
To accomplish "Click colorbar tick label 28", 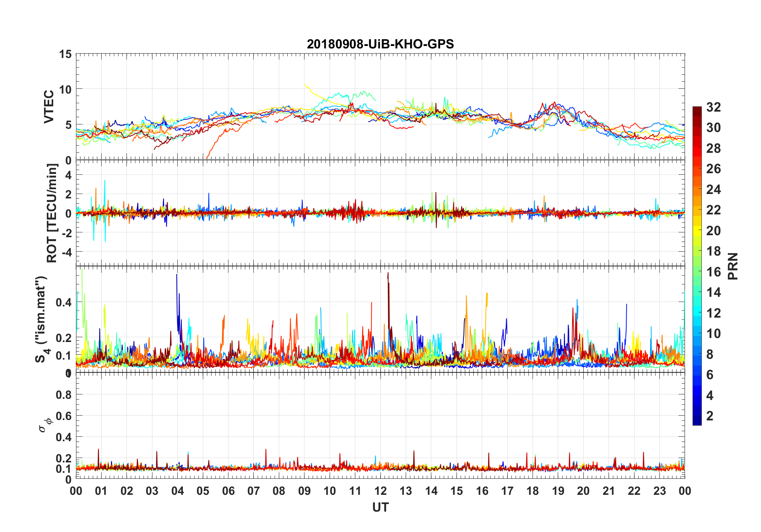I will point(713,148).
